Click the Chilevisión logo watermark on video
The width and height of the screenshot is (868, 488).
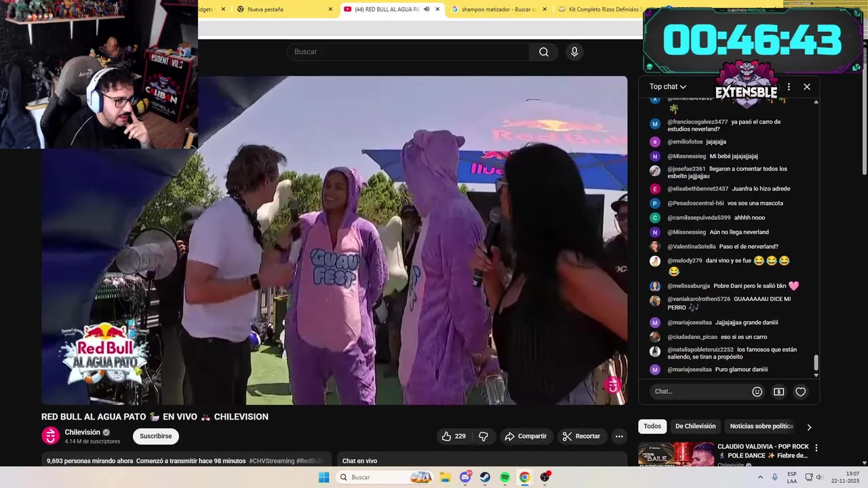[x=613, y=385]
